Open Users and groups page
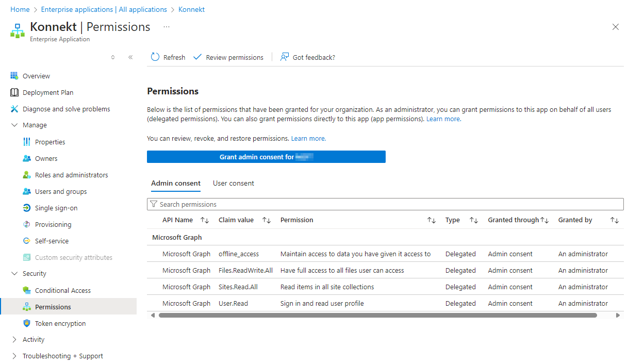This screenshot has height=364, width=628. 61,191
